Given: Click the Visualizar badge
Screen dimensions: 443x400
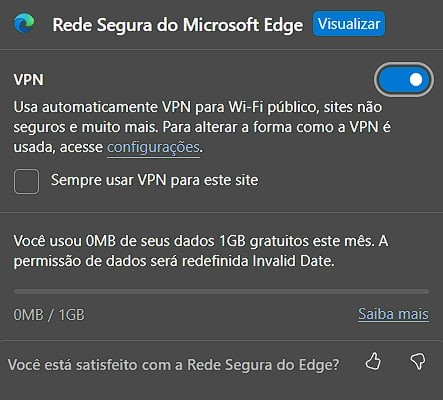Looking at the screenshot, I should [x=349, y=24].
